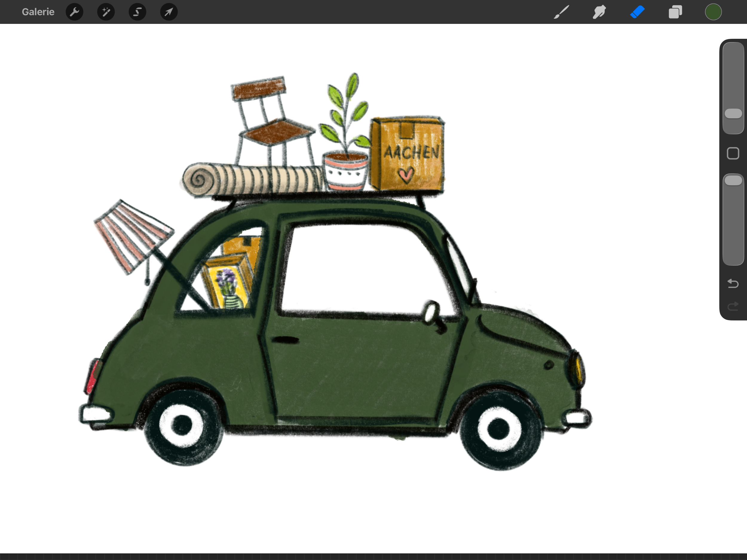747x560 pixels.
Task: Activate the Transform arrow tool
Action: [x=169, y=12]
